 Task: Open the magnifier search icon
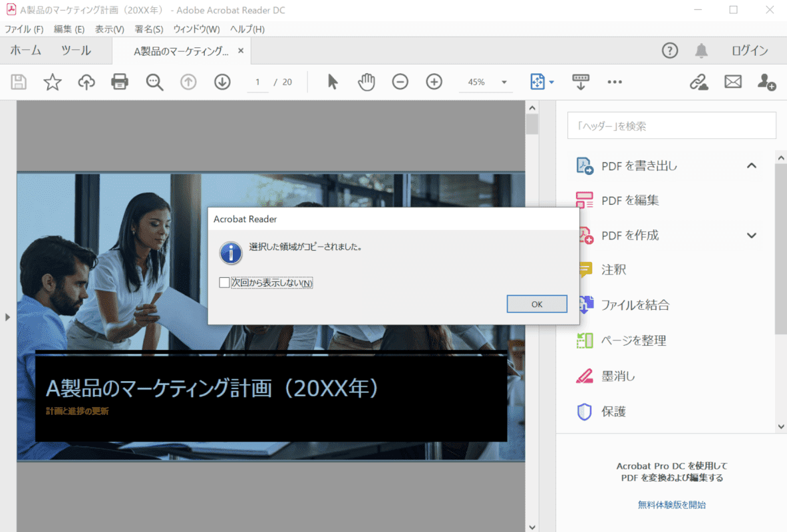click(154, 82)
